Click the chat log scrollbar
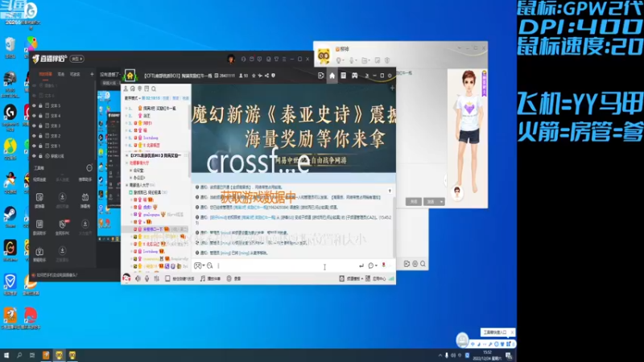 (x=394, y=227)
